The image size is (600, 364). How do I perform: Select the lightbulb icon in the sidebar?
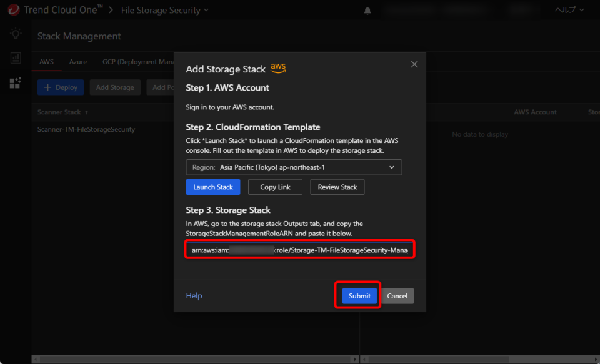coord(14,33)
